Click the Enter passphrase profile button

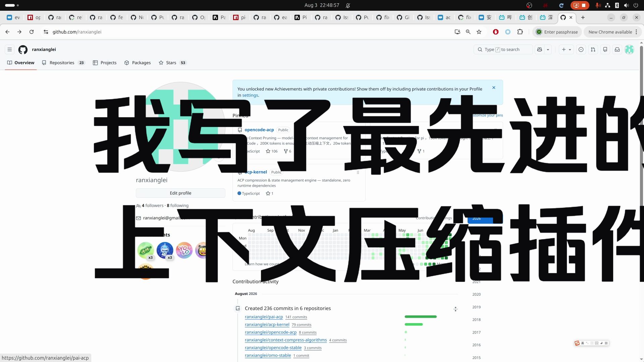pyautogui.click(x=557, y=32)
